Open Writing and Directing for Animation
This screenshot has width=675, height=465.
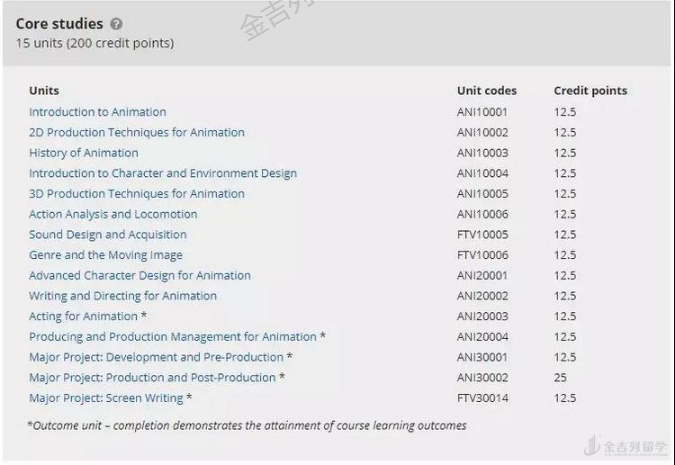[x=122, y=296]
